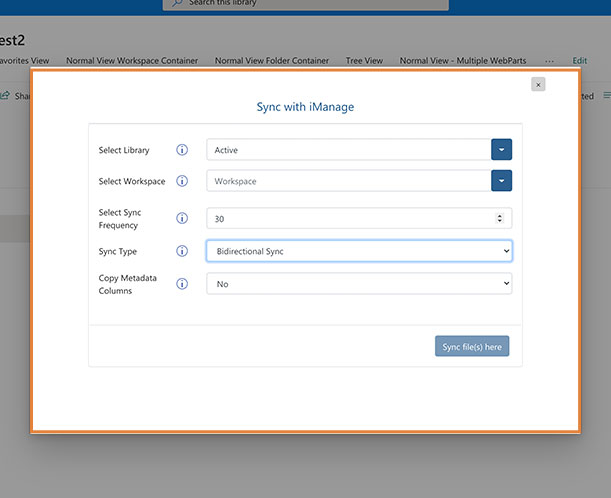The image size is (611, 498).
Task: Click the Sync Type label
Action: click(x=118, y=251)
